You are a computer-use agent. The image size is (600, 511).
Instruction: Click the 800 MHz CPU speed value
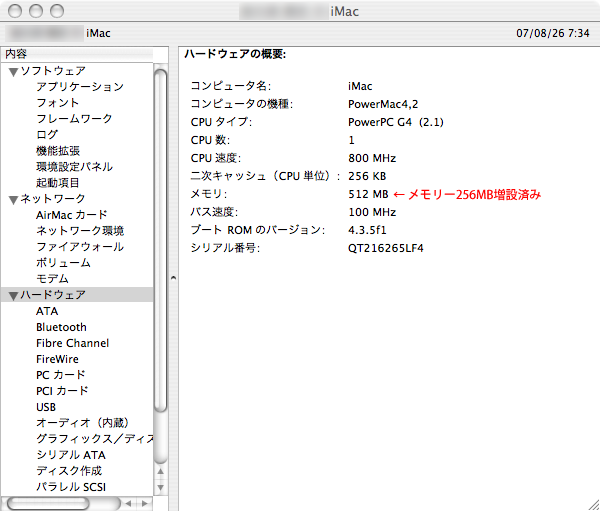pyautogui.click(x=372, y=158)
